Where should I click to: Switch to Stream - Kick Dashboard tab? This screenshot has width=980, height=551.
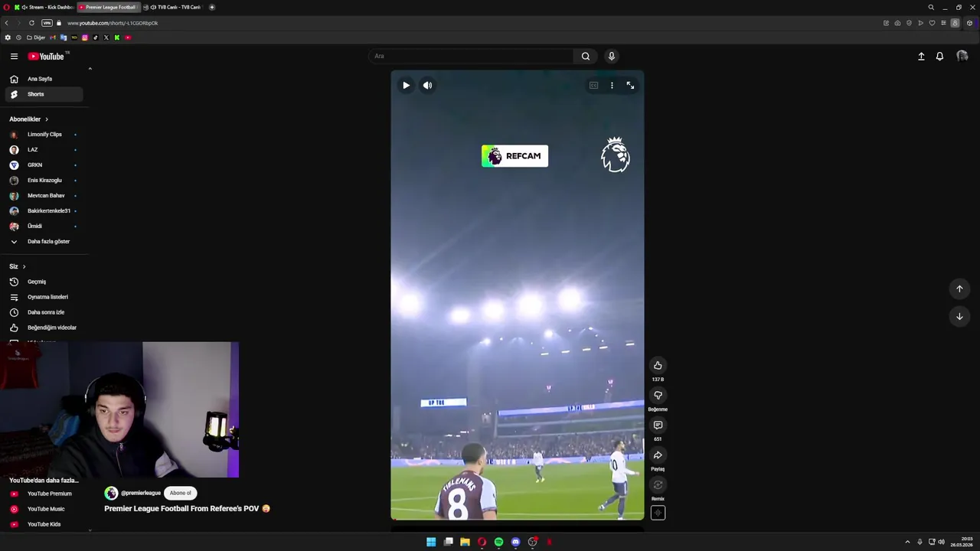coord(46,7)
